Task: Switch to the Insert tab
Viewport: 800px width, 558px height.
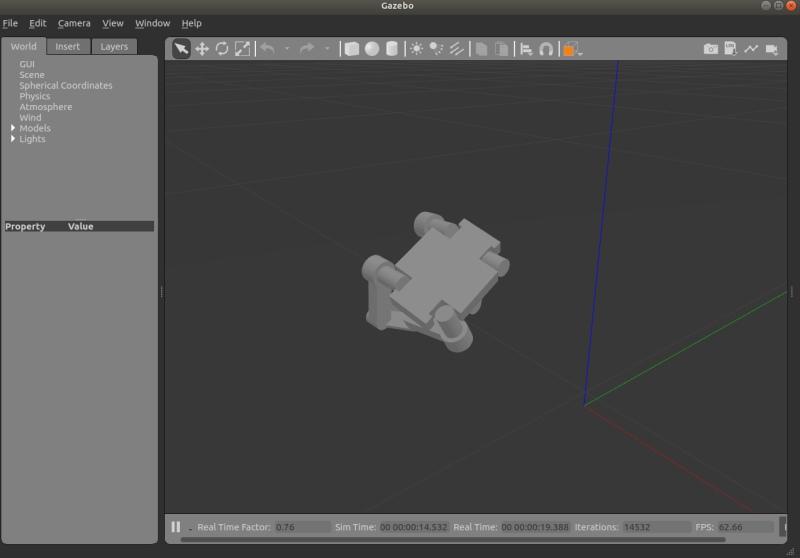Action: [68, 46]
